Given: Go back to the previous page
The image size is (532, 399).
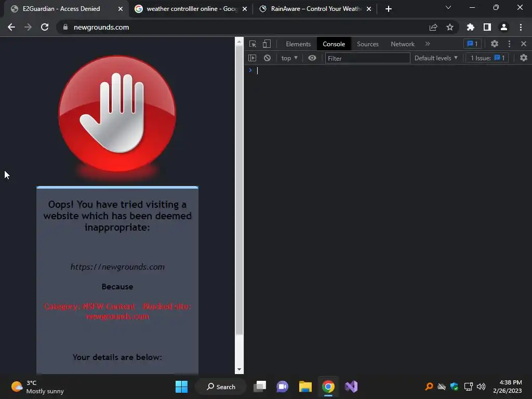Looking at the screenshot, I should 11,27.
